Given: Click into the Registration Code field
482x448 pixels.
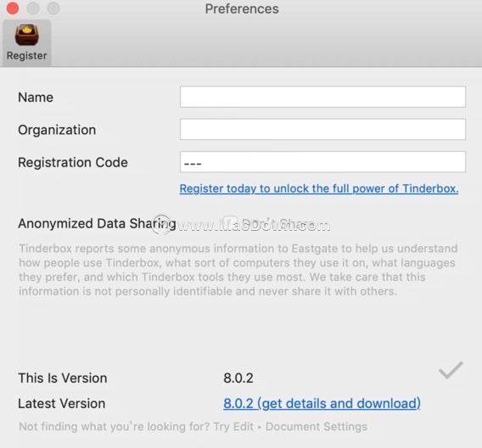Looking at the screenshot, I should click(322, 162).
